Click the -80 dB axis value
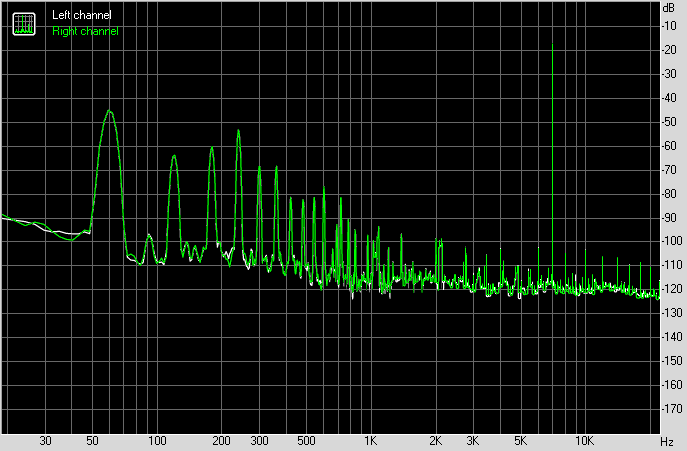The width and height of the screenshot is (687, 451). pyautogui.click(x=669, y=193)
